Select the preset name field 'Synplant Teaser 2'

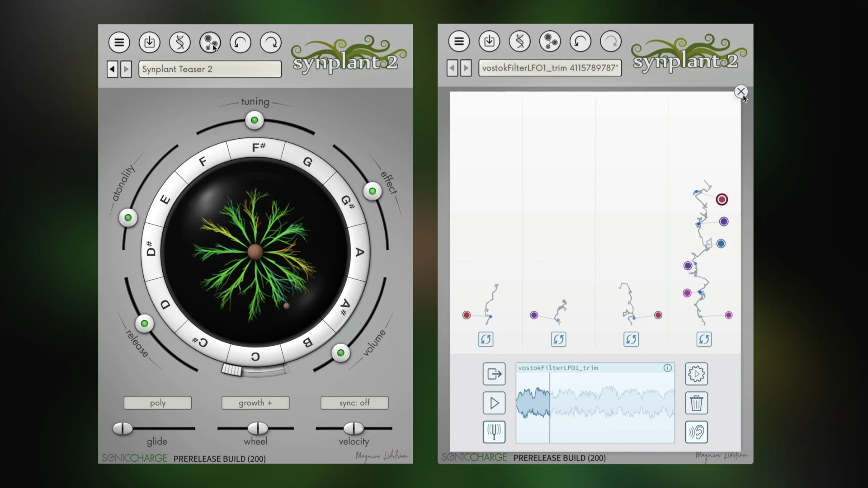[209, 69]
